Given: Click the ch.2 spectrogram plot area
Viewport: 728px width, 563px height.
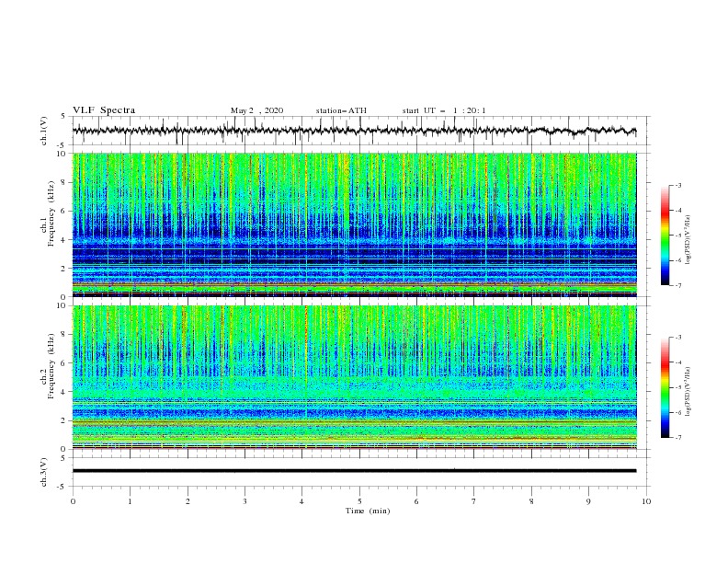Looking at the screenshot, I should [355, 377].
